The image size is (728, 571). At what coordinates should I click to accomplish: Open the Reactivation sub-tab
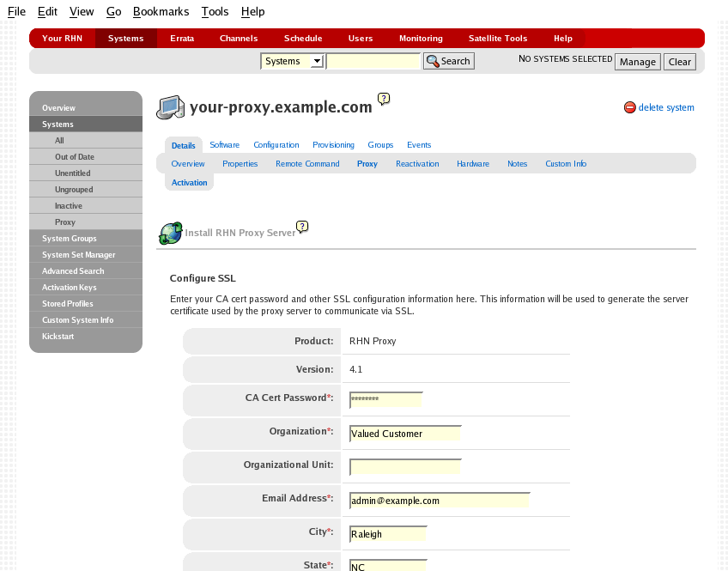pos(417,164)
